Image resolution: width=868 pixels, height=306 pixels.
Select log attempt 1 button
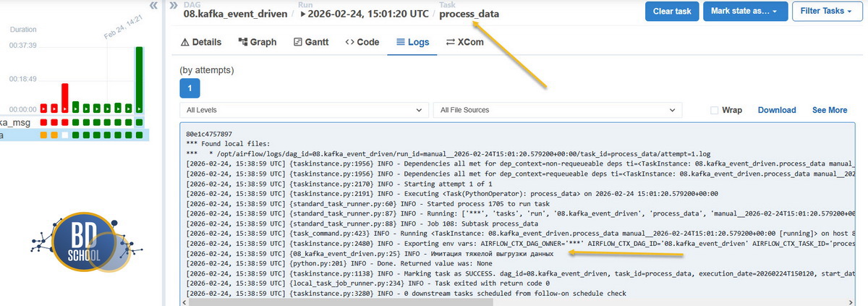pos(190,88)
